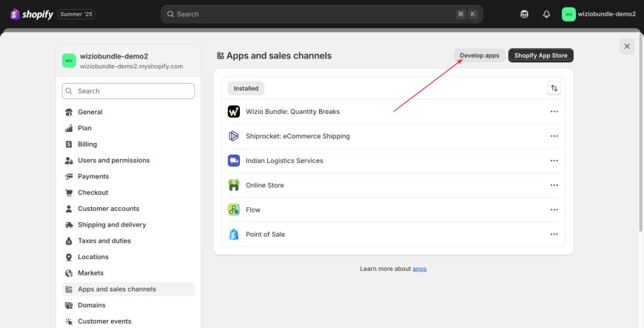Click the notifications bell icon
Viewport: 644px width, 328px height.
pyautogui.click(x=546, y=14)
